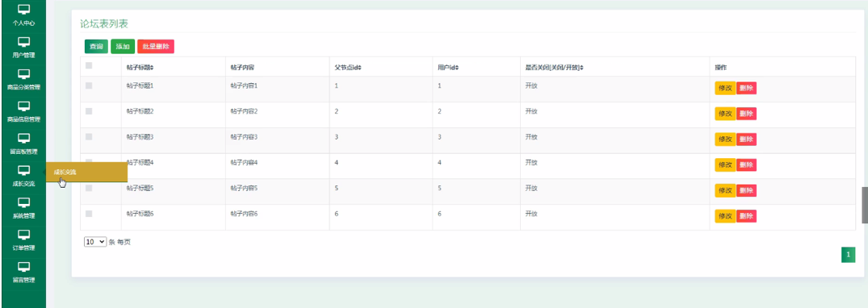Click the 帖子内容1 cell
Viewport: 868px width, 308px height.
pyautogui.click(x=244, y=85)
